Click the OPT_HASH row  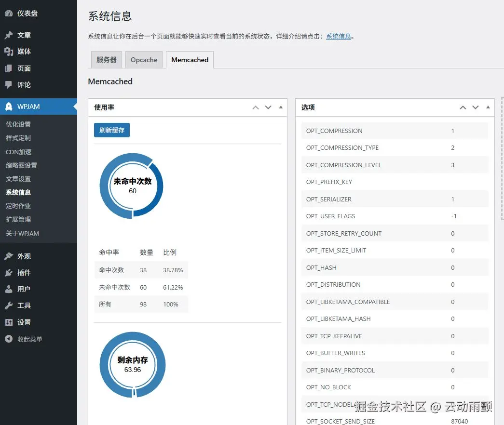pos(395,267)
